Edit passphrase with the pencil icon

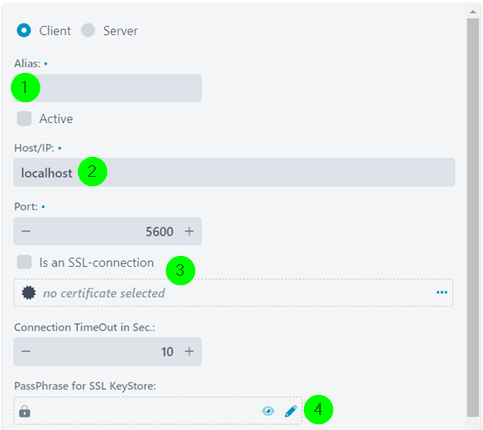(x=291, y=411)
